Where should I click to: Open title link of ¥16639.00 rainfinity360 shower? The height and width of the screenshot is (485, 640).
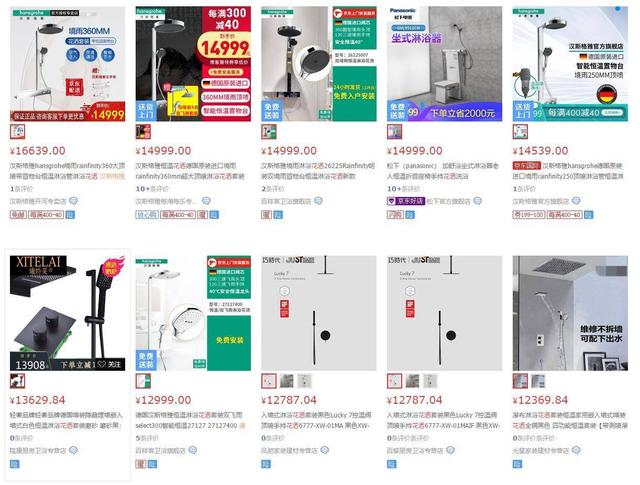(x=67, y=171)
